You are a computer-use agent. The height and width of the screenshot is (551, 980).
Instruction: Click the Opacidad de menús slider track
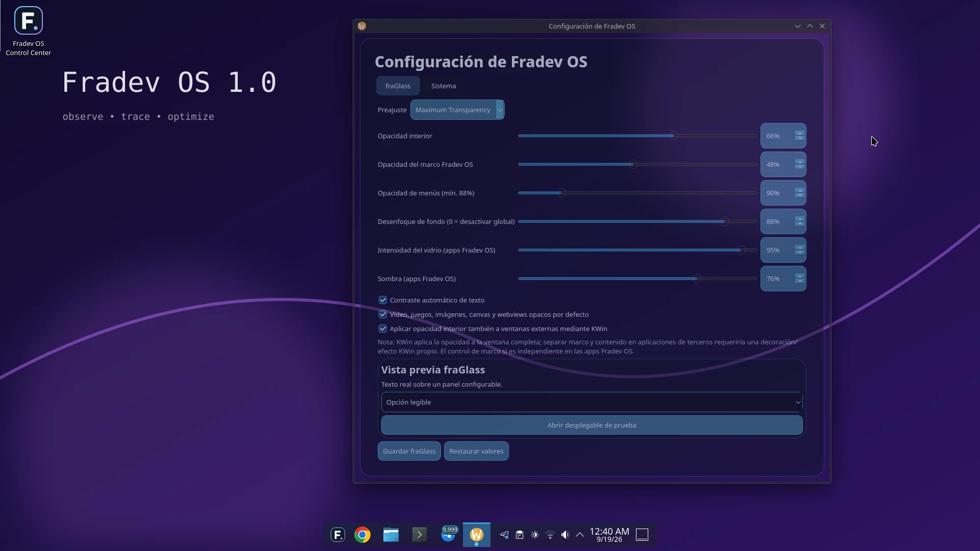click(638, 193)
